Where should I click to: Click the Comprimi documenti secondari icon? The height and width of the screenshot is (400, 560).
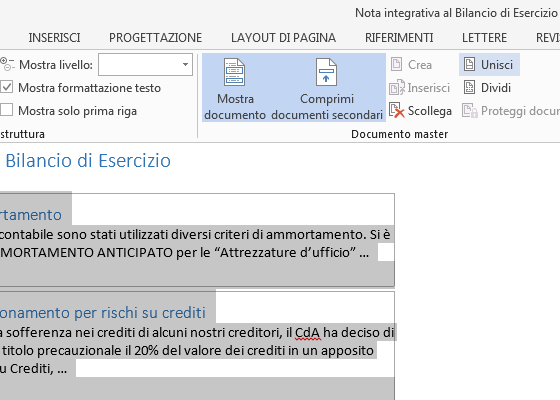point(326,72)
